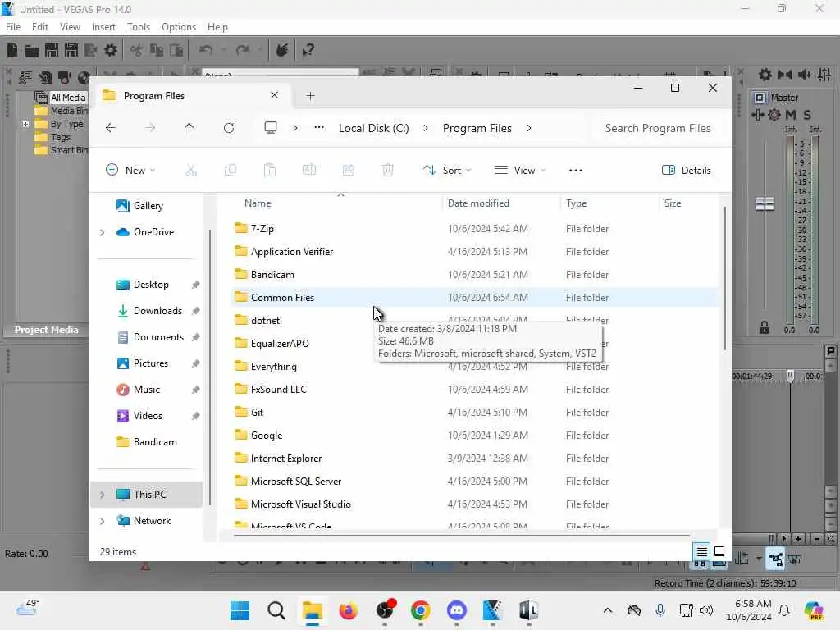Open Firefox from the taskbar
The width and height of the screenshot is (840, 630).
348,610
